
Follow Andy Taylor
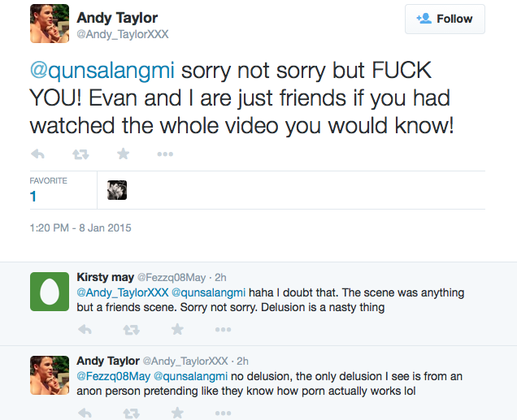(445, 19)
